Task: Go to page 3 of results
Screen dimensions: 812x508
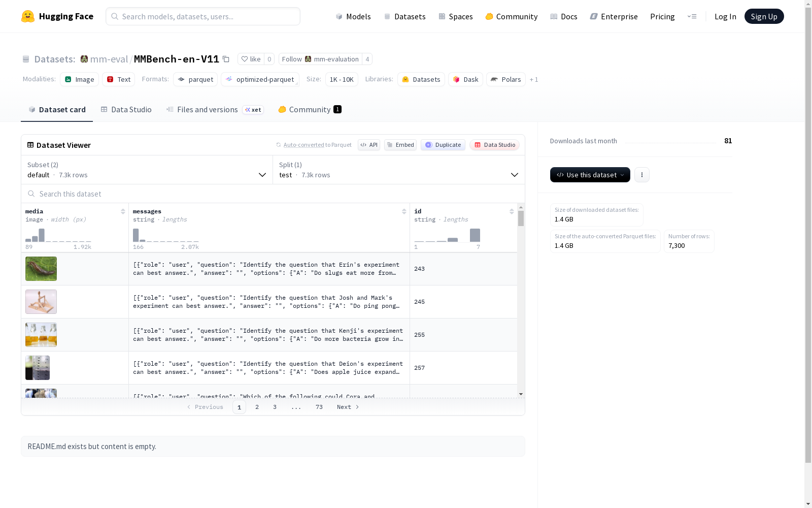Action: 275,407
